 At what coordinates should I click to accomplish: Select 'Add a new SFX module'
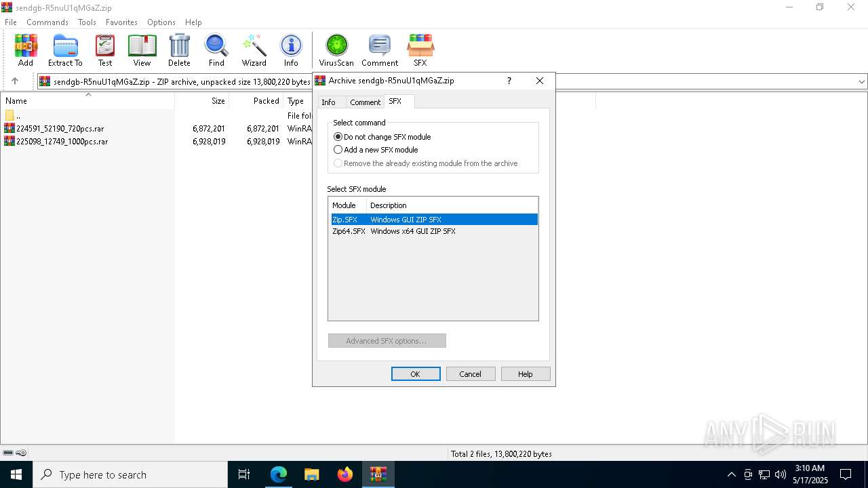coord(376,150)
